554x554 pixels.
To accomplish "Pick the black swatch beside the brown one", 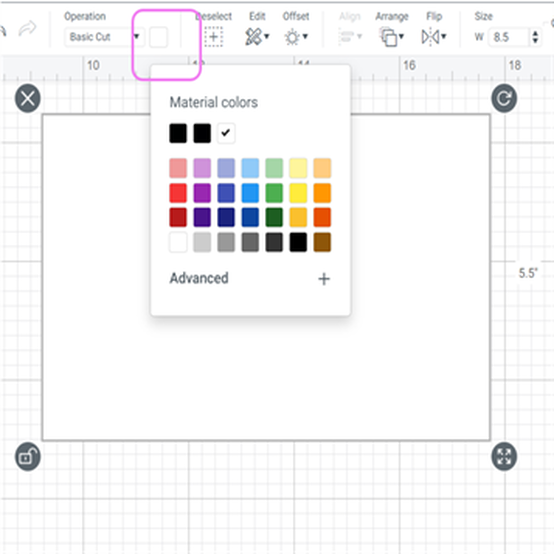I will click(x=298, y=242).
